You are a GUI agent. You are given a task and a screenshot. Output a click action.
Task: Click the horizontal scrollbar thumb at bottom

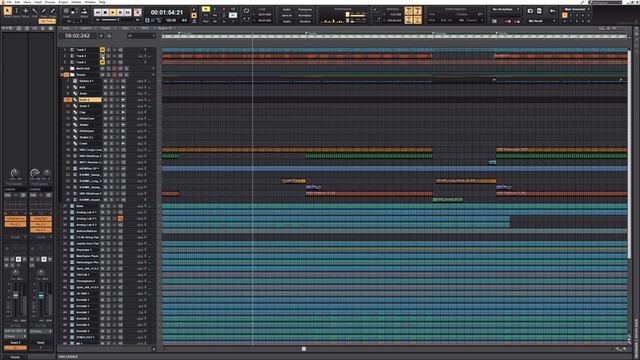(x=304, y=349)
